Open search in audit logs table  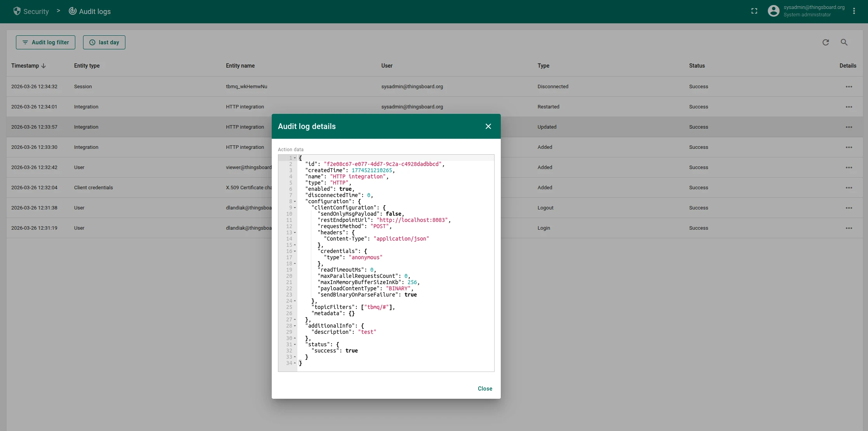[x=844, y=42]
